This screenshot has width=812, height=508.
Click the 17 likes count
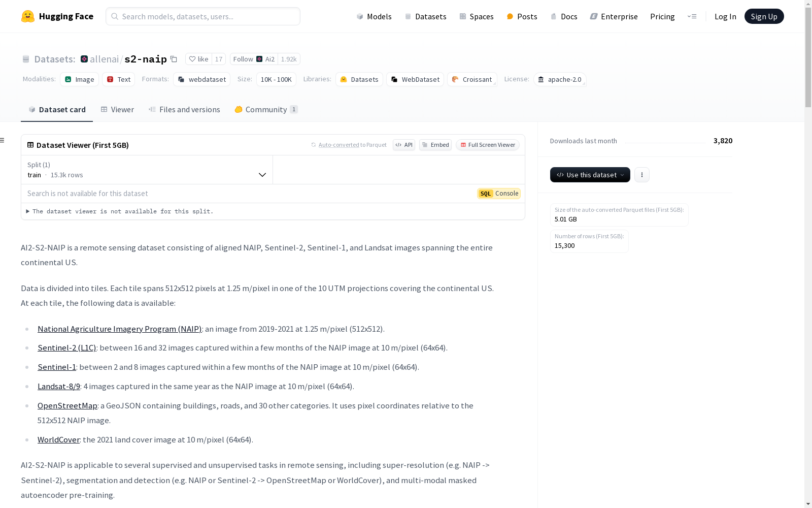(219, 59)
